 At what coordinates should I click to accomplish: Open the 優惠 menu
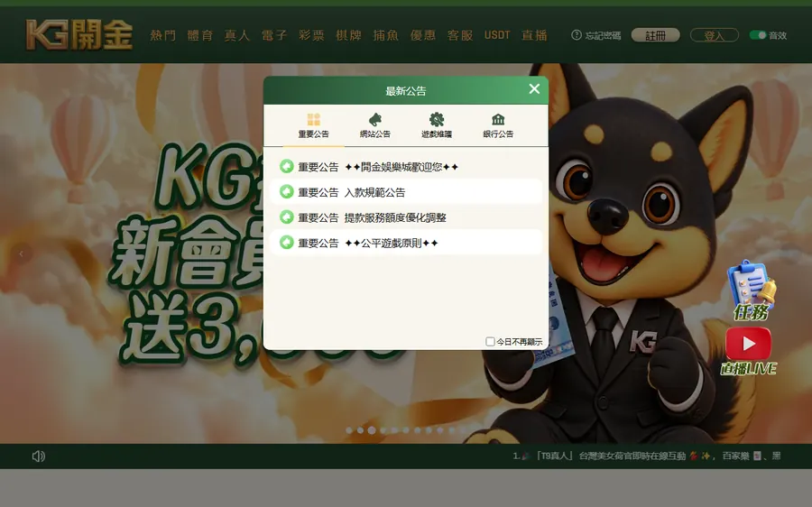(423, 35)
